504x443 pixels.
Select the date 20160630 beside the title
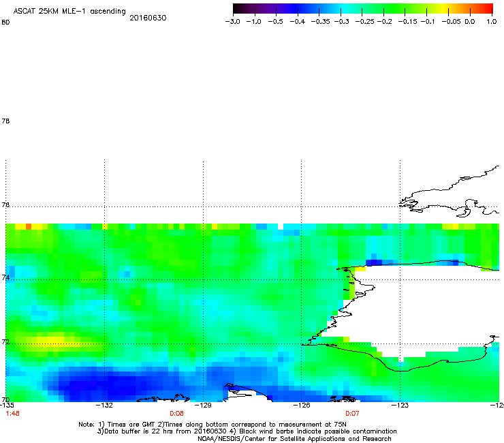[x=148, y=18]
